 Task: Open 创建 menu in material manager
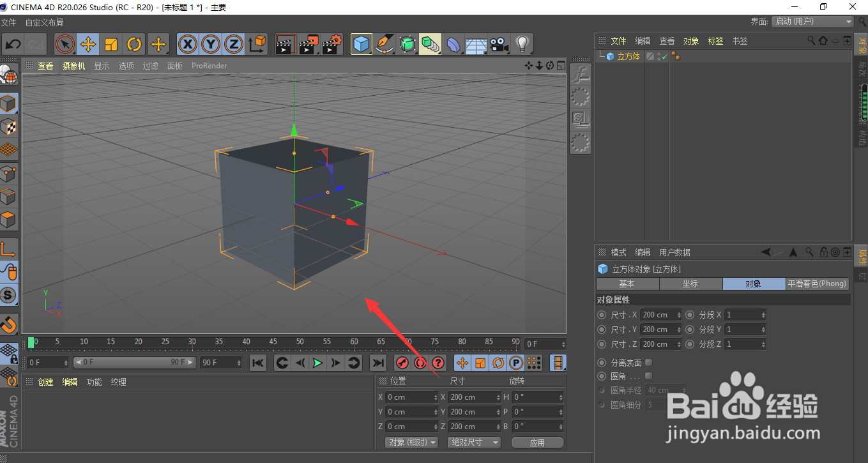coord(45,382)
